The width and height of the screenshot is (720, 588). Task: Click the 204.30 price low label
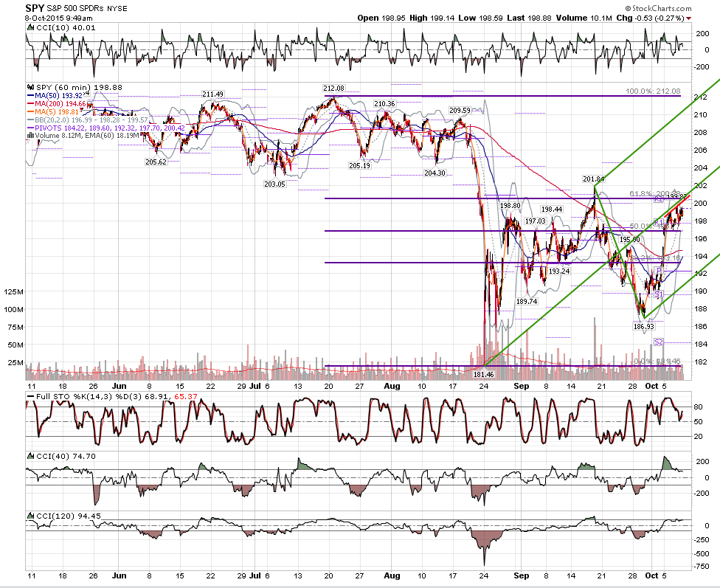pyautogui.click(x=435, y=173)
